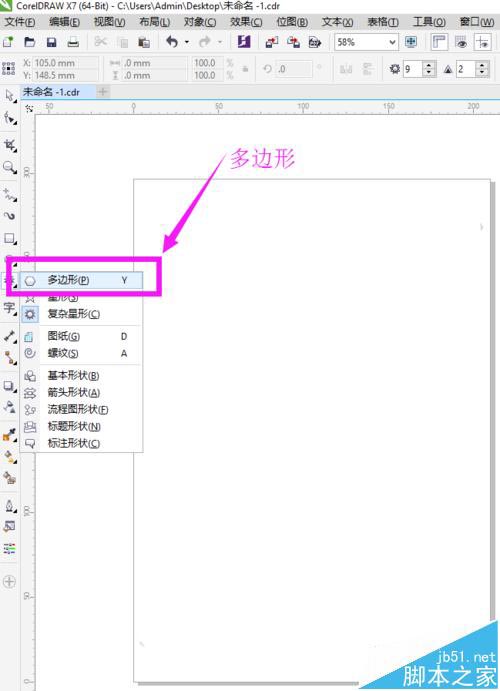Open 文本(X) menu
Viewport: 500px width, 691px height.
337,22
